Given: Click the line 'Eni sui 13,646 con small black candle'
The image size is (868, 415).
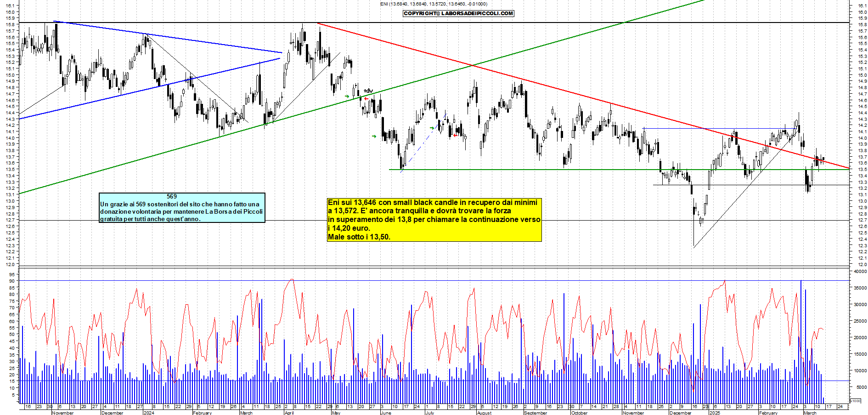Looking at the screenshot, I should click(432, 202).
